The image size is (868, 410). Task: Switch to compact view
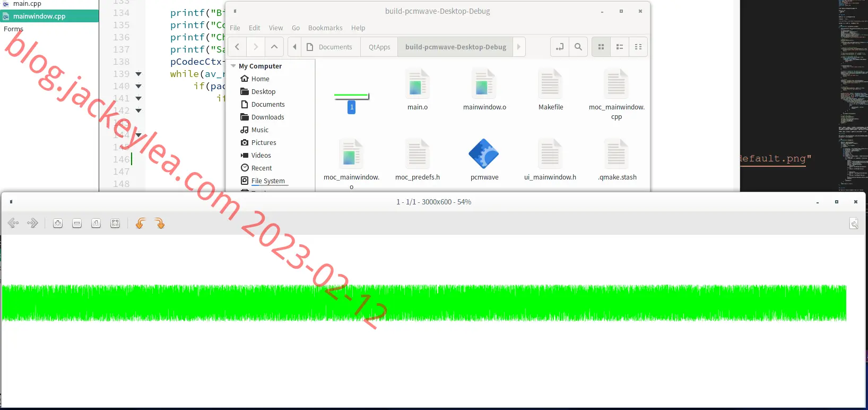click(638, 47)
